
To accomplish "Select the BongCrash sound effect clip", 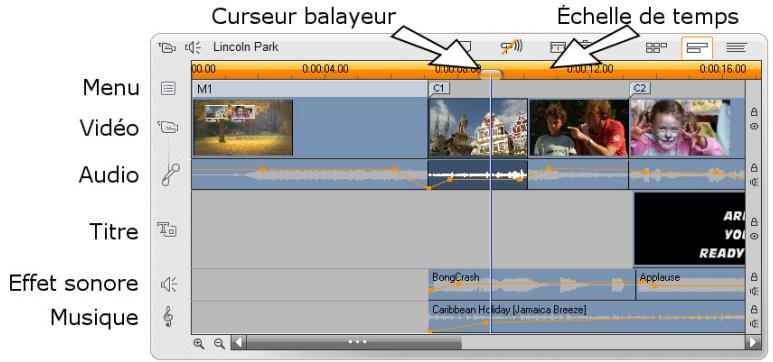I will click(531, 285).
